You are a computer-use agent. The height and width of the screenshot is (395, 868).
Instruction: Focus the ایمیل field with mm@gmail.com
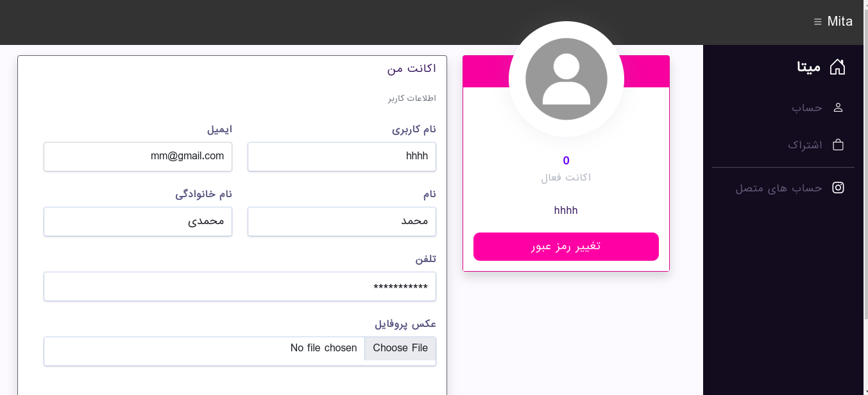[x=138, y=157]
